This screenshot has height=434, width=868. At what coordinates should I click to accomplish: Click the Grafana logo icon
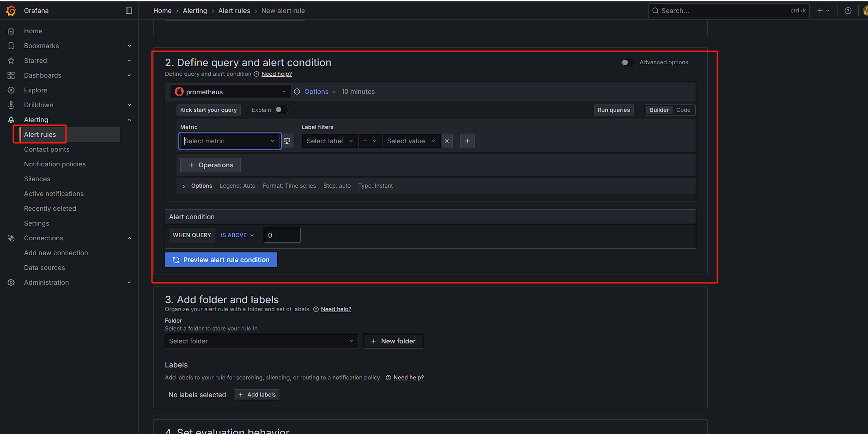[x=11, y=11]
